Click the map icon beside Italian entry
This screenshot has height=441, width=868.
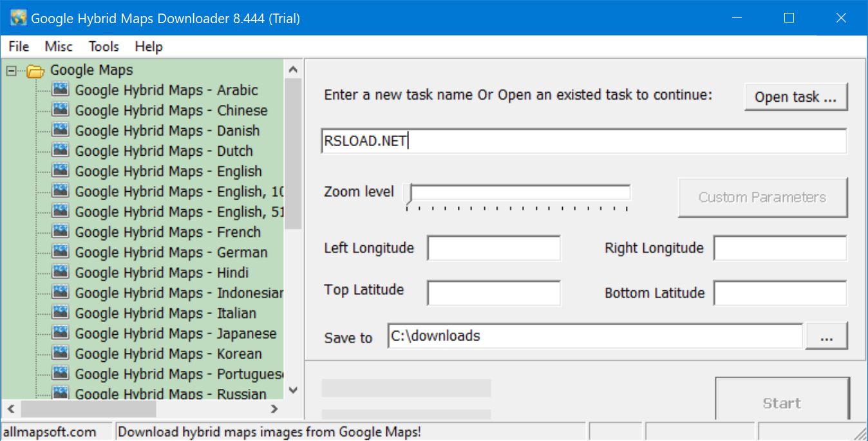pyautogui.click(x=61, y=313)
